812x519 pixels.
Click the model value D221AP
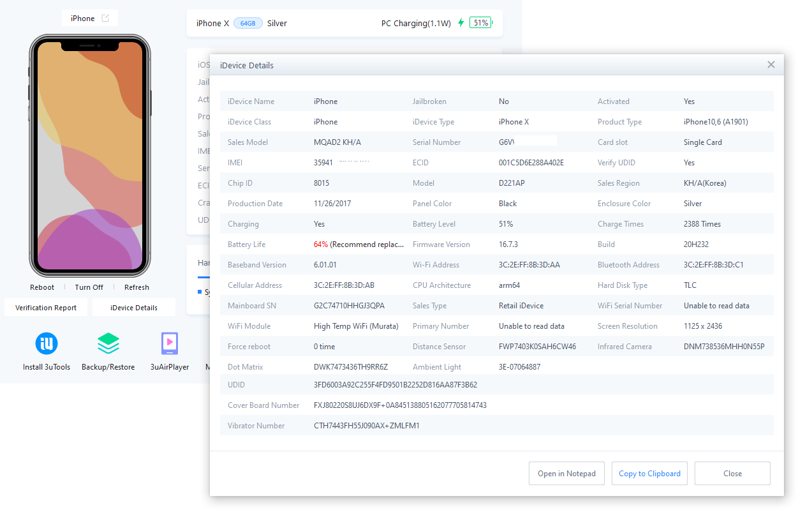(x=512, y=183)
